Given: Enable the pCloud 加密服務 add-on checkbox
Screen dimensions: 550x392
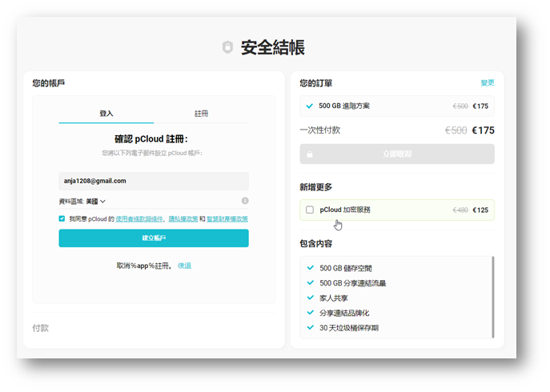Looking at the screenshot, I should point(310,210).
